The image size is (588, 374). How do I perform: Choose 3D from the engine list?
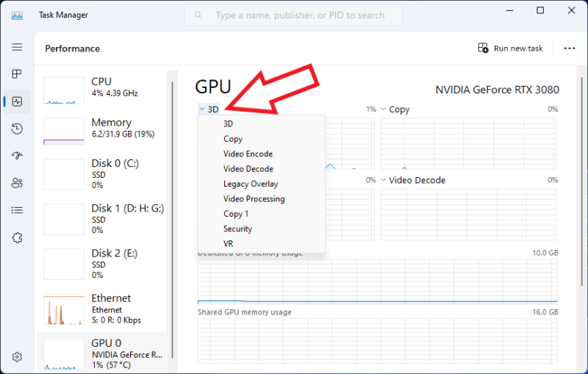(262, 123)
